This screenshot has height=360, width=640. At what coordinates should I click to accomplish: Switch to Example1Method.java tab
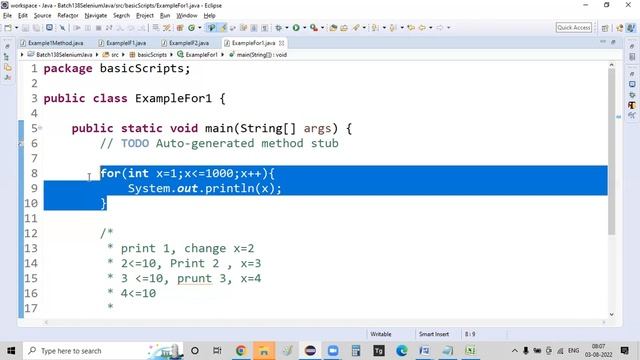[x=52, y=43]
